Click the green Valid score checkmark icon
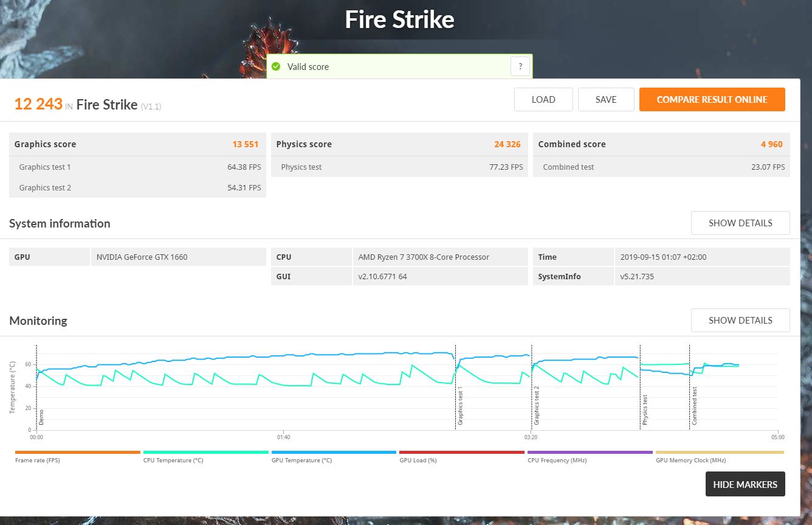The image size is (812, 525). click(x=276, y=66)
